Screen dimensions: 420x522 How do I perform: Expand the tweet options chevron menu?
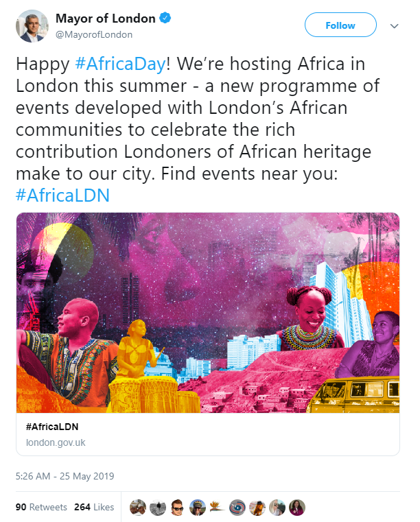pyautogui.click(x=395, y=26)
